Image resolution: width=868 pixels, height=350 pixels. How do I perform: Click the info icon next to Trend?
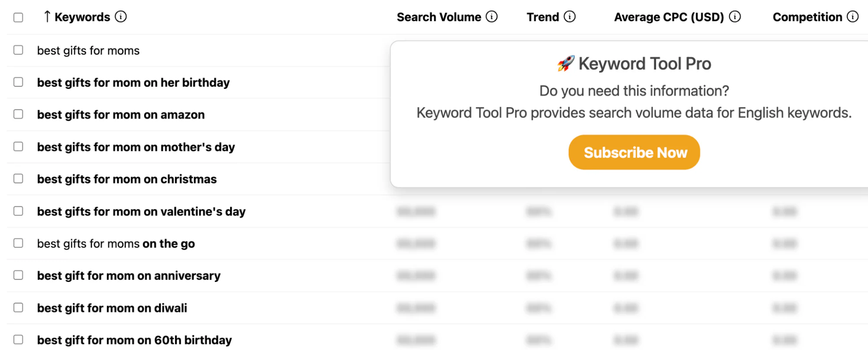[569, 16]
